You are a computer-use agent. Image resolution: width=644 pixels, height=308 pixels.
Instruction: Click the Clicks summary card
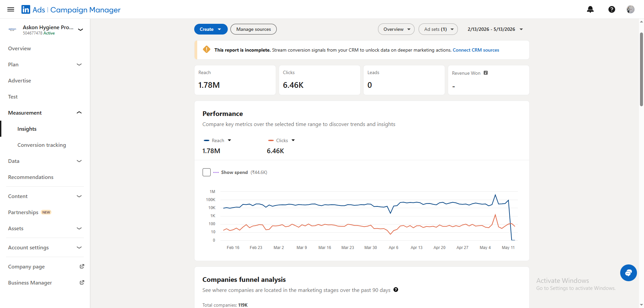tap(319, 80)
